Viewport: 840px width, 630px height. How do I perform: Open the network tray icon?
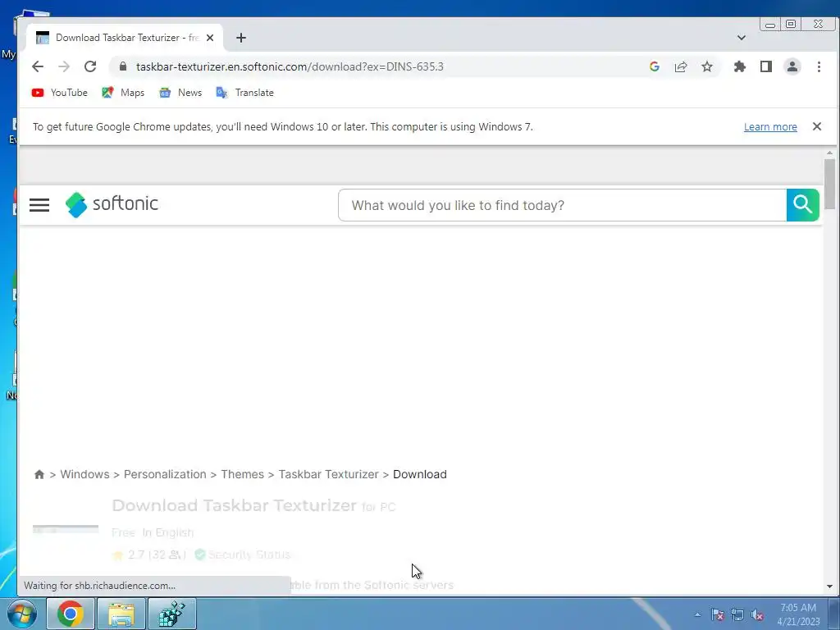coord(737,614)
